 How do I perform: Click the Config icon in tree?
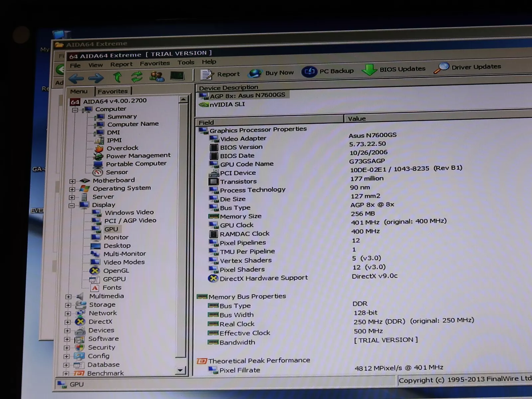(79, 356)
